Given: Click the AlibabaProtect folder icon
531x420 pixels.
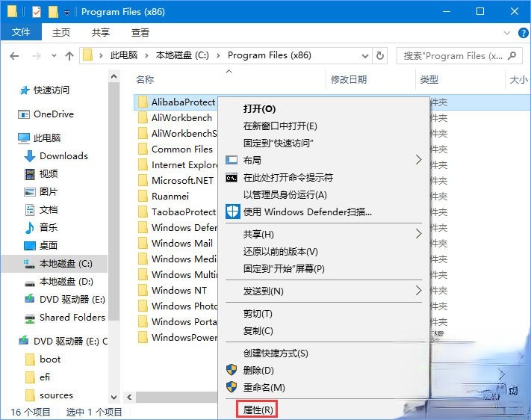Looking at the screenshot, I should [x=143, y=102].
